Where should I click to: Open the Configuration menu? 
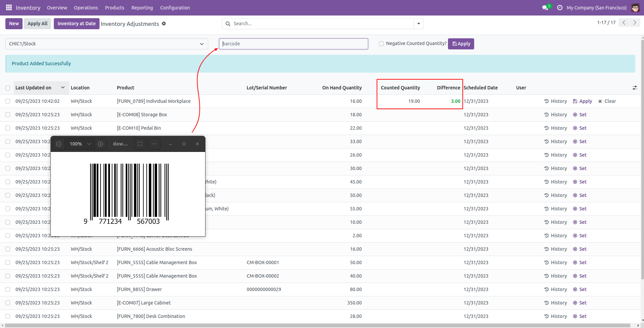click(x=175, y=7)
